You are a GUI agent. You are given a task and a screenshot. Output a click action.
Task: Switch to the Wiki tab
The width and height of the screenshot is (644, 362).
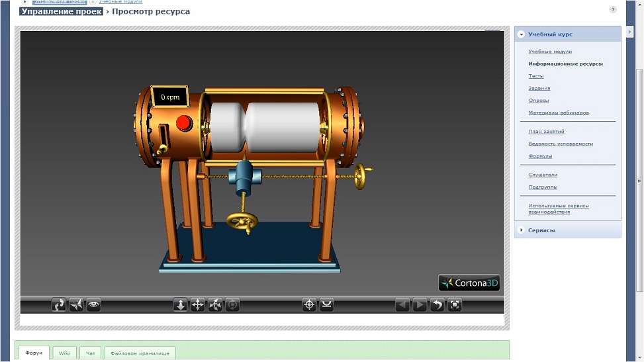[x=64, y=353]
